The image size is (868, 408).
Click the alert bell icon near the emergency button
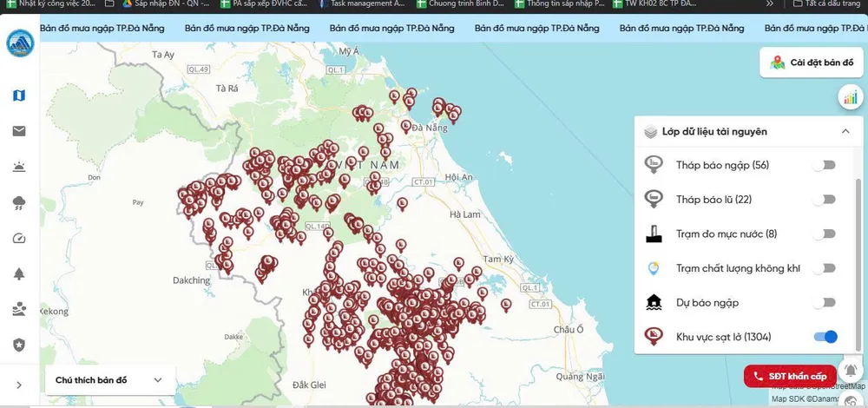pyautogui.click(x=850, y=372)
